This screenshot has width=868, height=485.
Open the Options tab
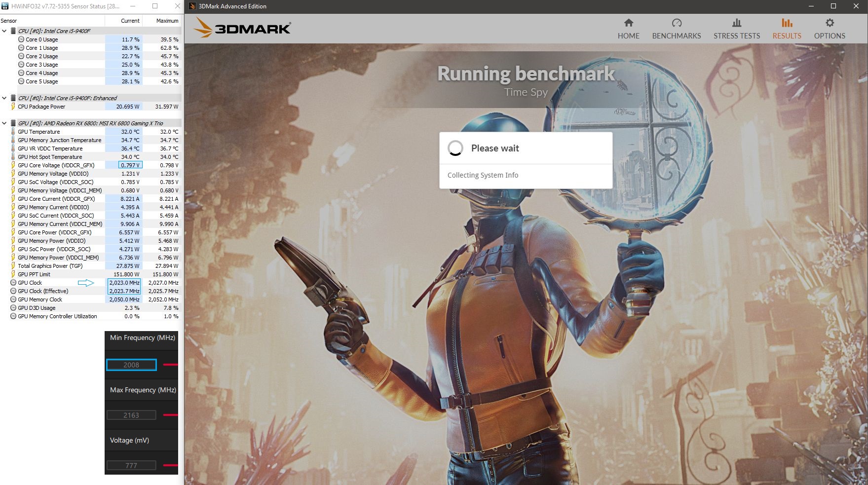point(830,29)
